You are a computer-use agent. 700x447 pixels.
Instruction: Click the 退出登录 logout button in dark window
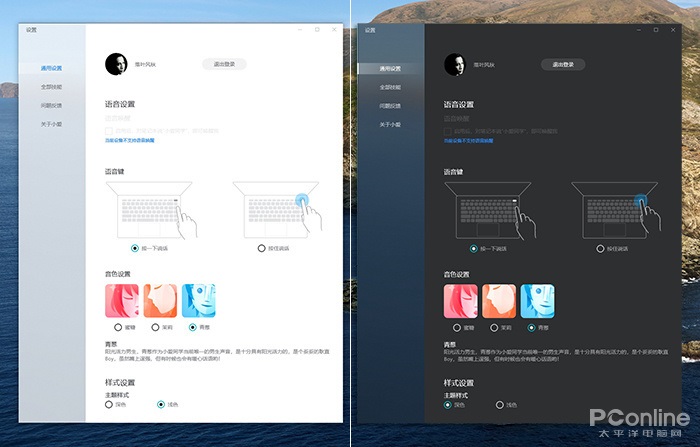coord(563,64)
